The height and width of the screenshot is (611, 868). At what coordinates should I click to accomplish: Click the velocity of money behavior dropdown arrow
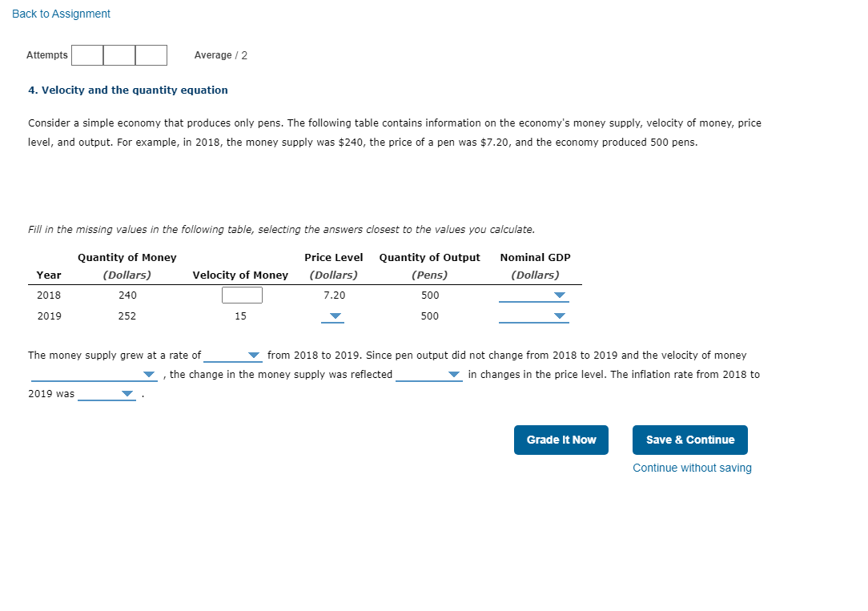coord(149,374)
